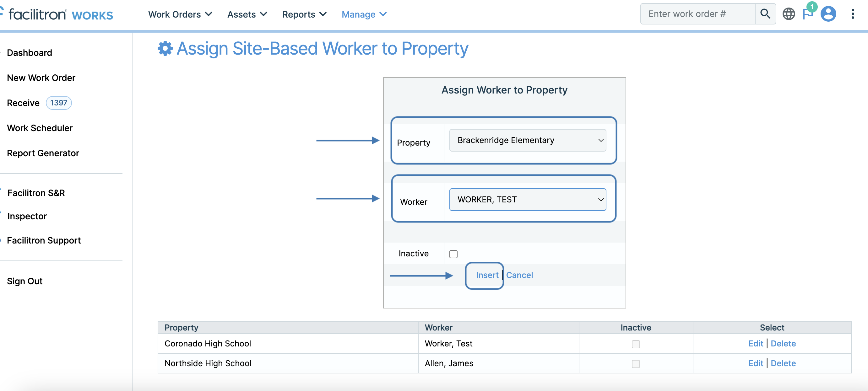Click the Insert link
This screenshot has height=391, width=868.
tap(487, 275)
